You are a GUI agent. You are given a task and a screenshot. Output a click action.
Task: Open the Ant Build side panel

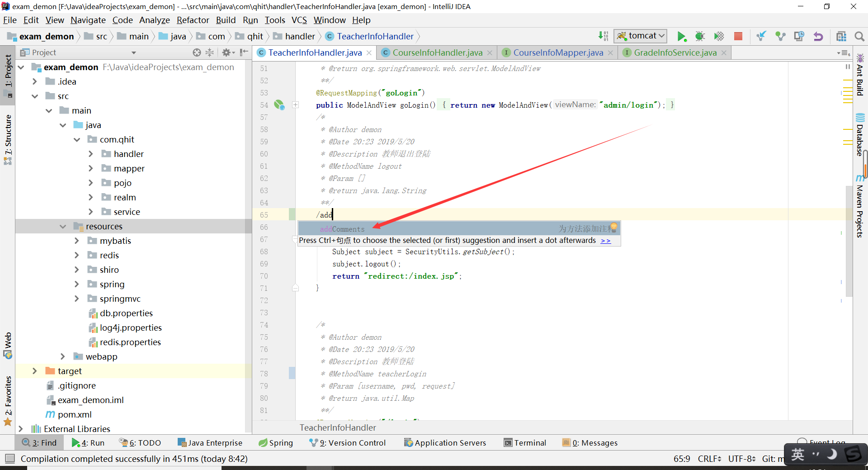pyautogui.click(x=860, y=75)
